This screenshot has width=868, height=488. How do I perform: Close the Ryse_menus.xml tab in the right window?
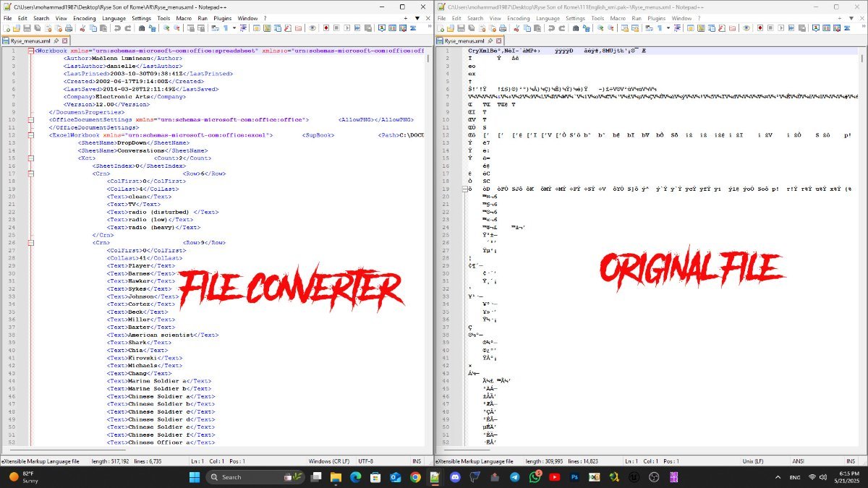point(498,41)
